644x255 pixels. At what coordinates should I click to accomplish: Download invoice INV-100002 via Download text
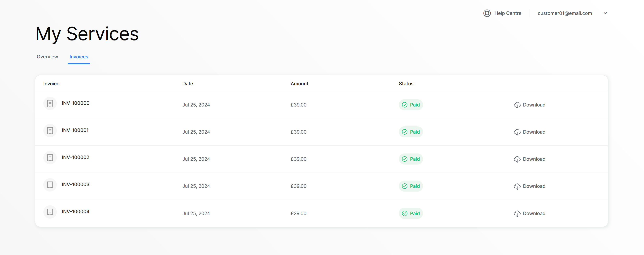[534, 159]
